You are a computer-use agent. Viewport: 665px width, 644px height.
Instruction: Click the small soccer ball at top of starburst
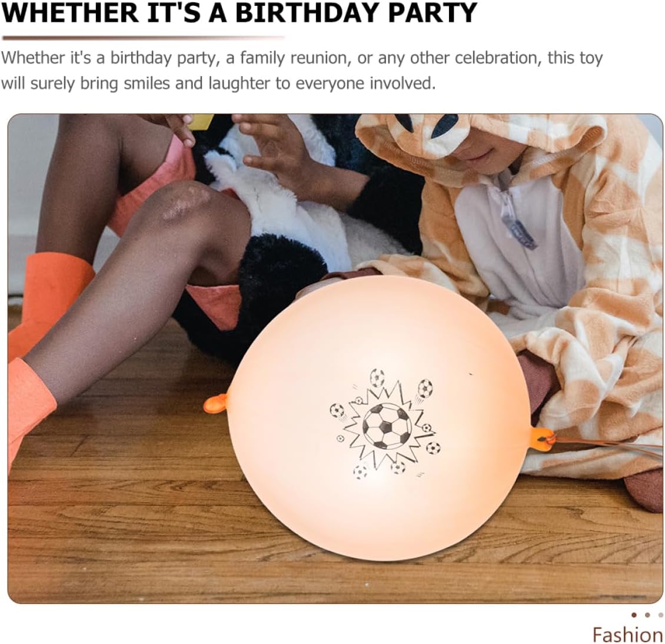377,377
